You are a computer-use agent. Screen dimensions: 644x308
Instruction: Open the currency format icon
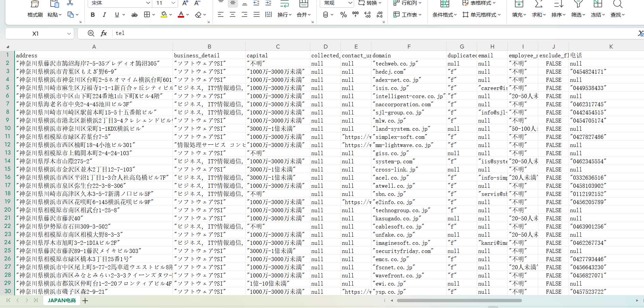tap(326, 15)
